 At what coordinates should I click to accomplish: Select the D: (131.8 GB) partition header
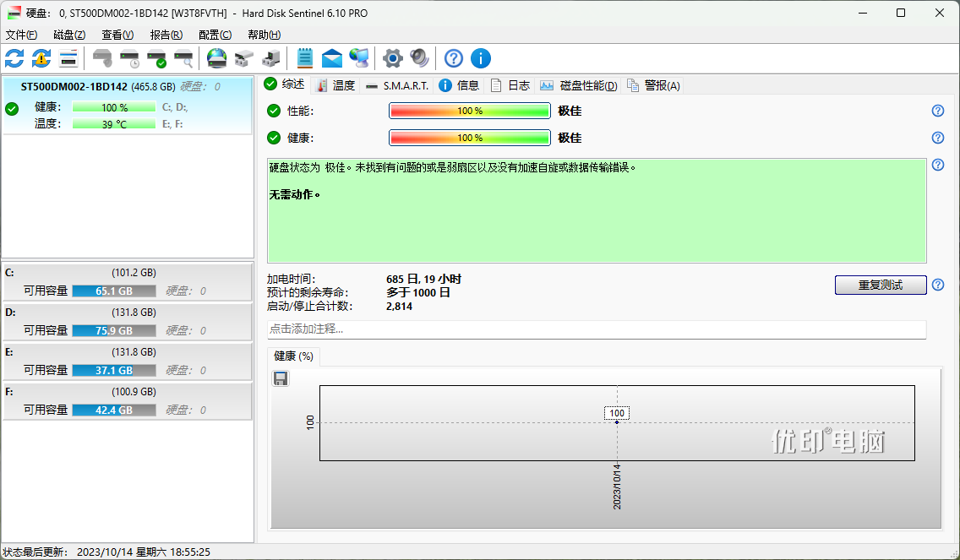point(128,313)
